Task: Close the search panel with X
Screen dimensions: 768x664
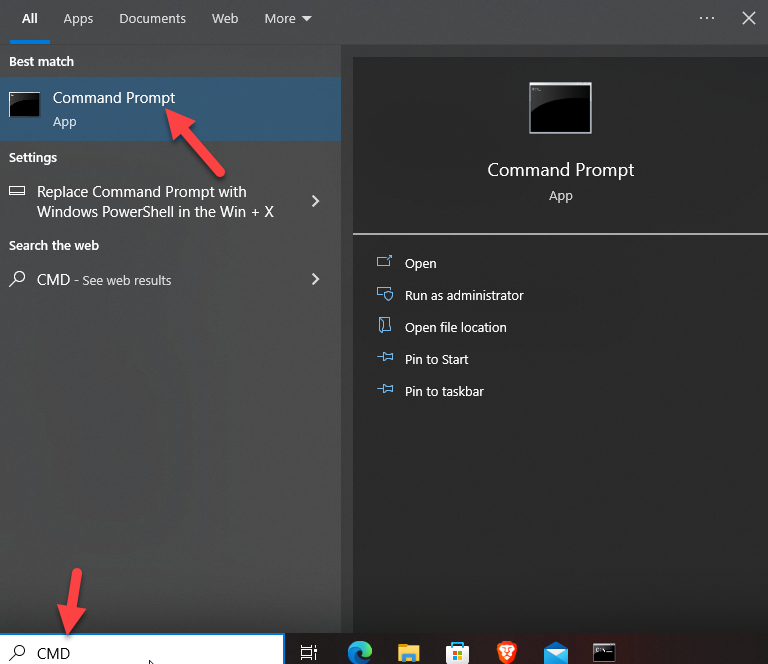Action: (748, 18)
